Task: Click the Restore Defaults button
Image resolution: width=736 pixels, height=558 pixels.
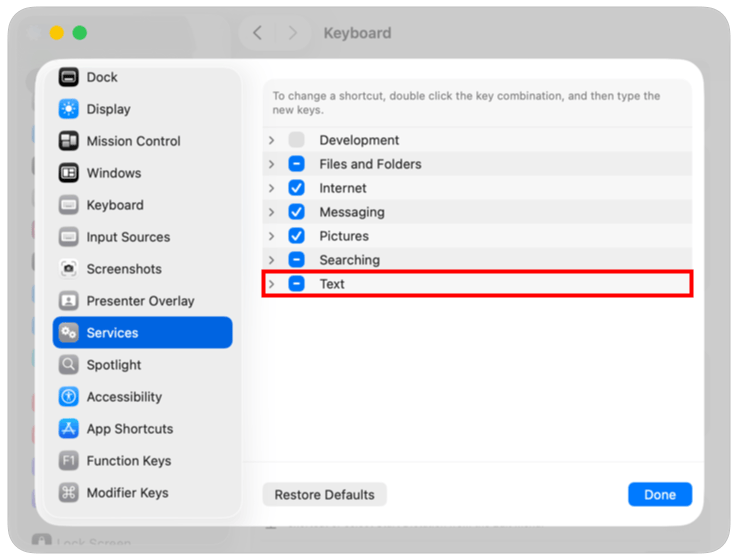Action: tap(324, 495)
